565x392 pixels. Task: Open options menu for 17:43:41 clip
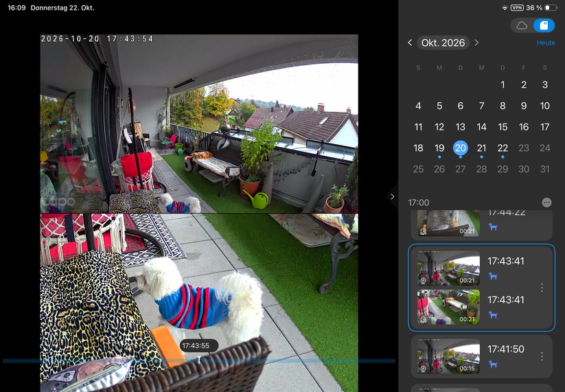point(542,288)
